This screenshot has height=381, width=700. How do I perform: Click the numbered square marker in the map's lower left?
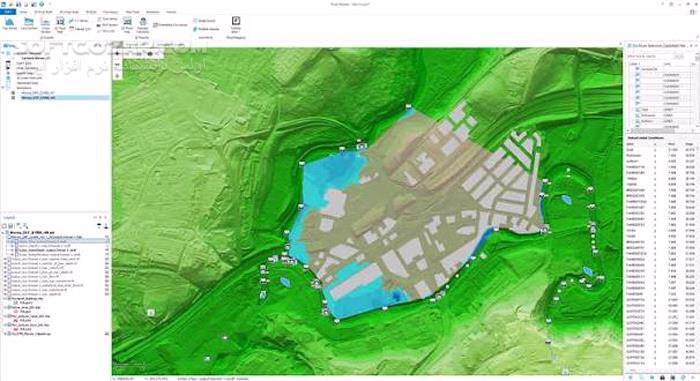(151, 313)
